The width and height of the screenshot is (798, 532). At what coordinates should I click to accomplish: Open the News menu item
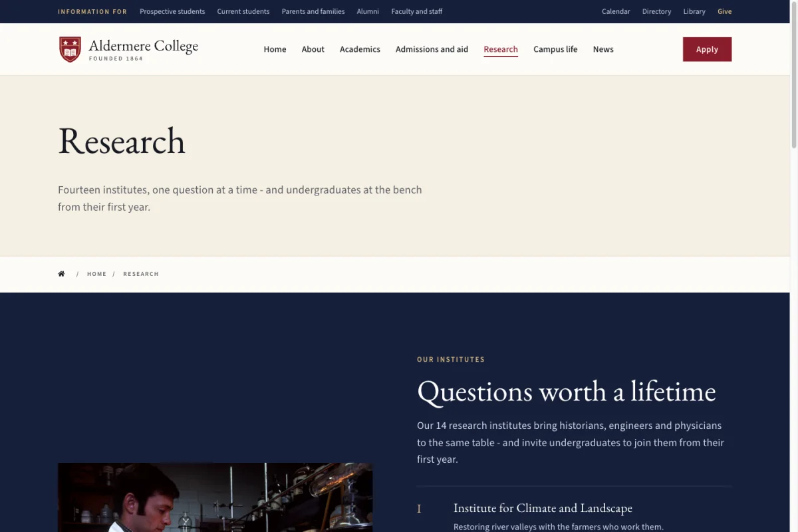[603, 49]
